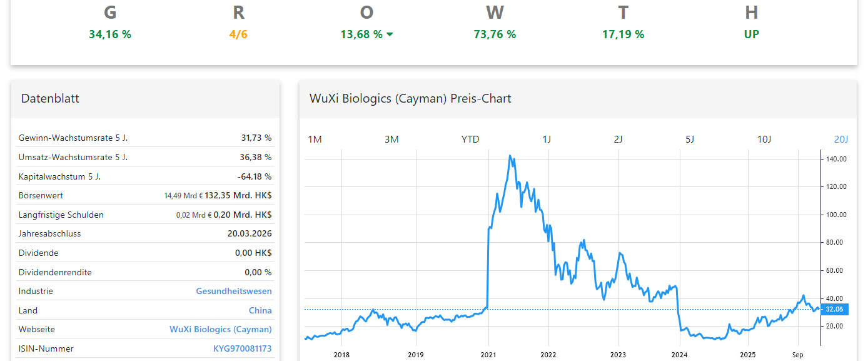868x361 pixels.
Task: Select the 5J time range
Action: [689, 139]
